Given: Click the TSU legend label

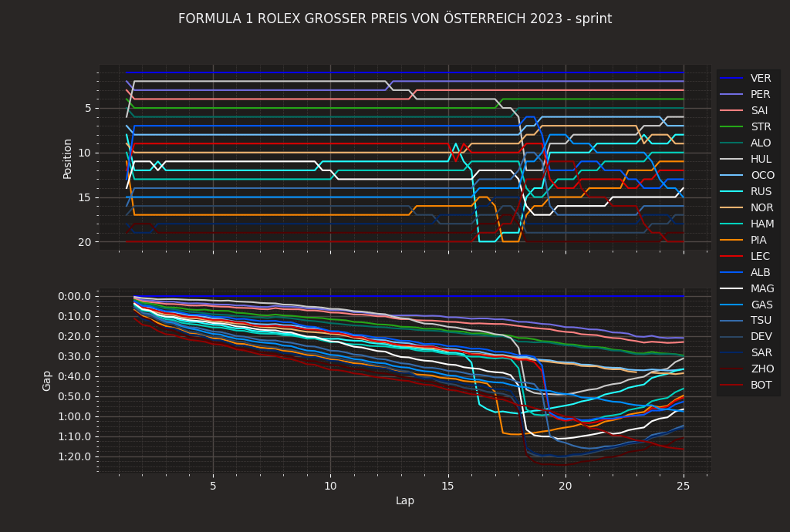Looking at the screenshot, I should tap(760, 320).
